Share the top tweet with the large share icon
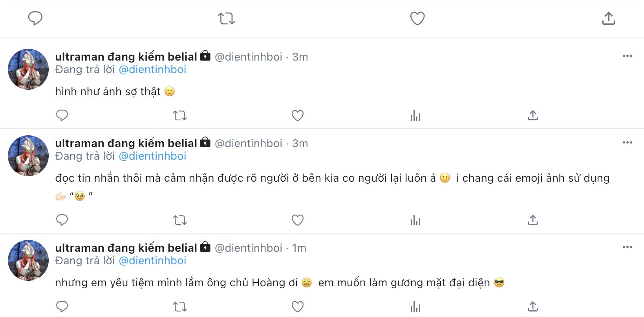644x317 pixels. point(608,18)
